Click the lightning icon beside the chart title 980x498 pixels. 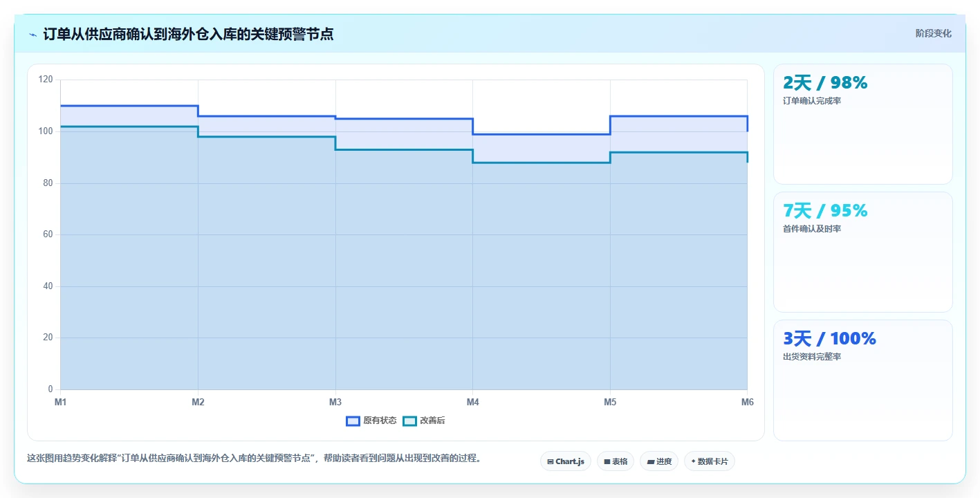(33, 35)
